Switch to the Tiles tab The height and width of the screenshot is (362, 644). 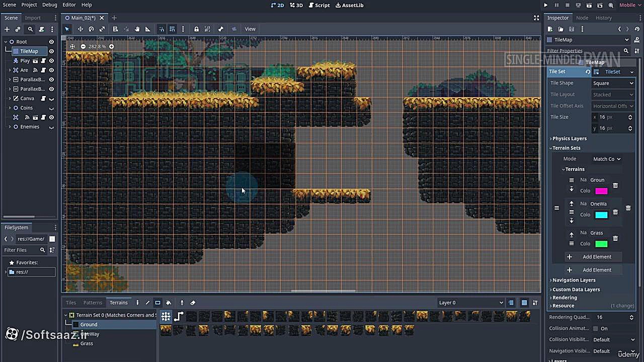[71, 303]
